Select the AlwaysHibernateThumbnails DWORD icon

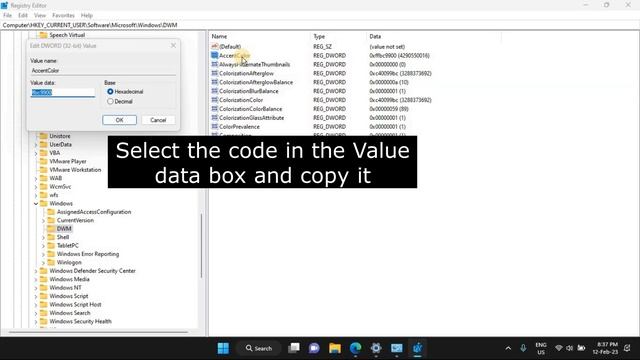(215, 64)
